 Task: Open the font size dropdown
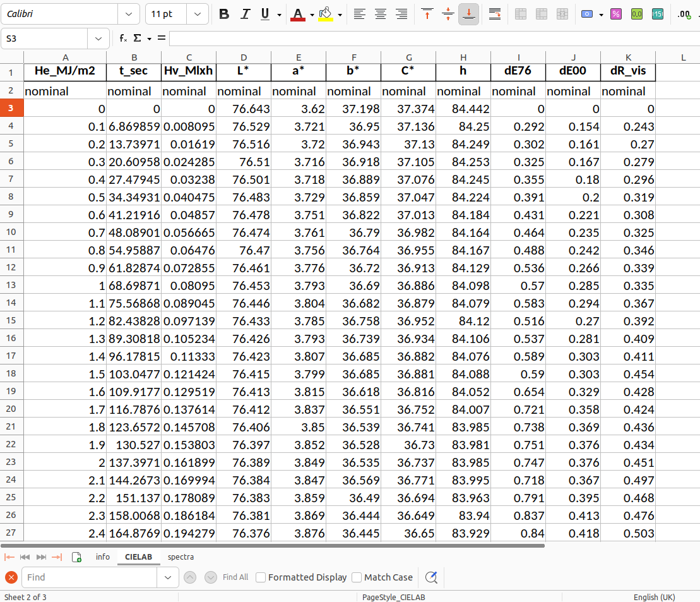point(198,14)
